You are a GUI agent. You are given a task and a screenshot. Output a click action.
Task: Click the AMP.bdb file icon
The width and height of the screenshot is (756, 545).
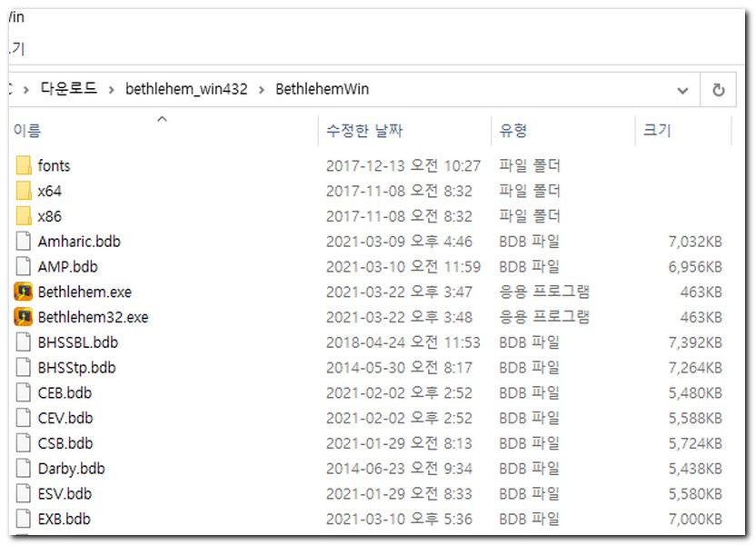click(24, 267)
